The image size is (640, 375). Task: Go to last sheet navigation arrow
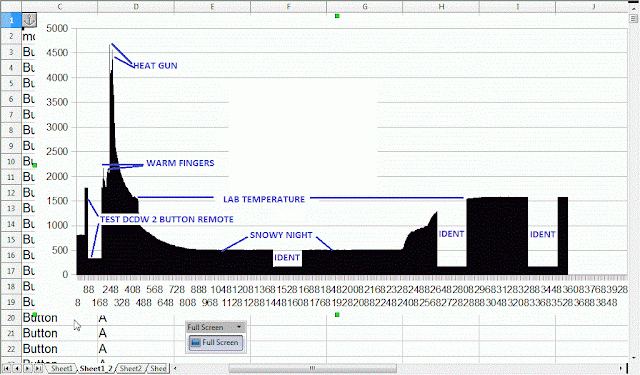38,368
